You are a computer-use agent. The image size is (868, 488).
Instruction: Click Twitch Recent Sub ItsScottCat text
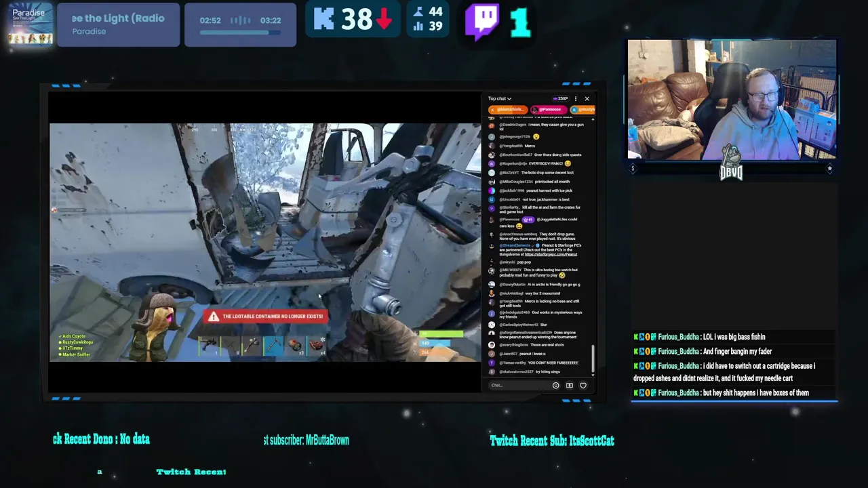click(552, 441)
